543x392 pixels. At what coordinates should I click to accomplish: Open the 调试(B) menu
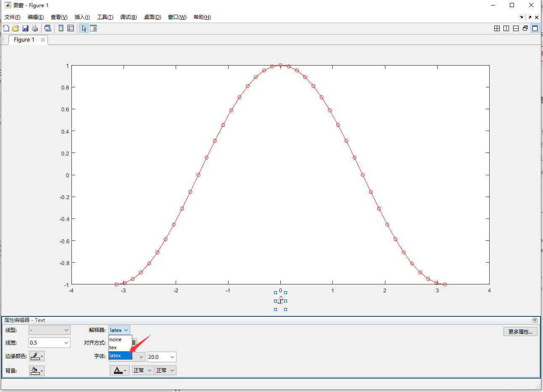[128, 17]
